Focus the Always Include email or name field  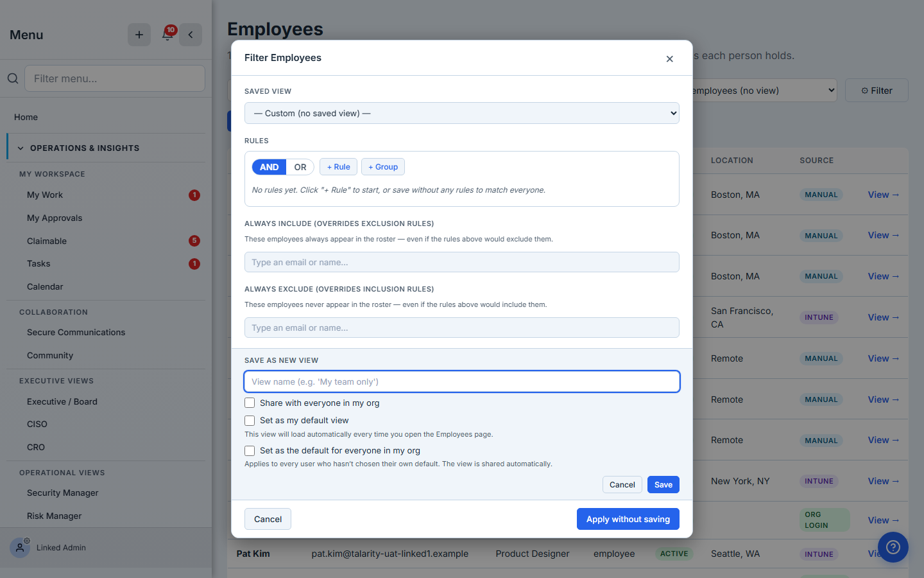(462, 262)
